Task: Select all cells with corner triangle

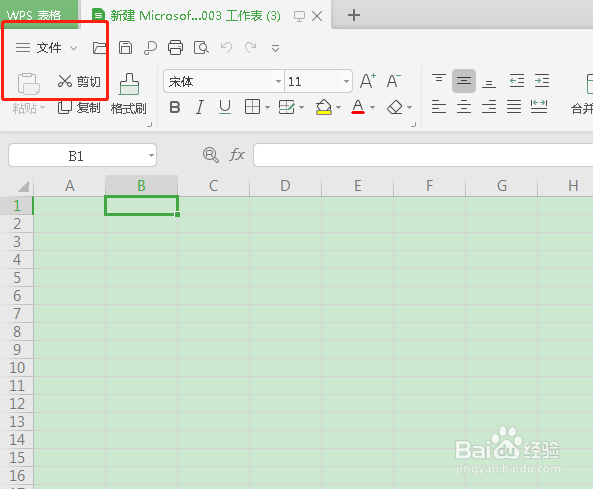Action: tap(23, 186)
